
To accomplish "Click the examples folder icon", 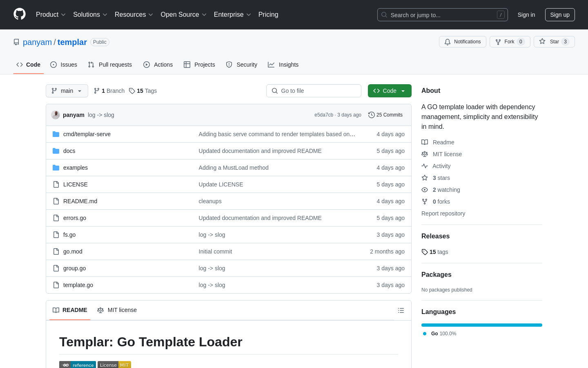I will pyautogui.click(x=56, y=168).
